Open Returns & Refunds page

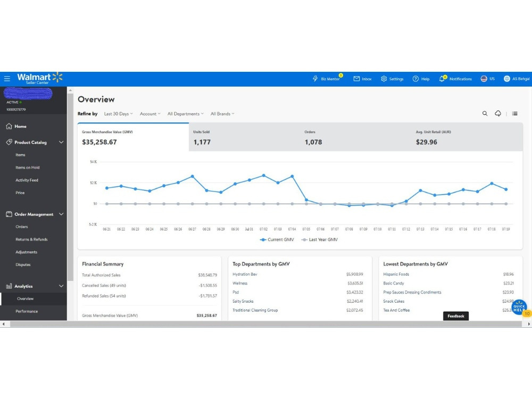(31, 239)
